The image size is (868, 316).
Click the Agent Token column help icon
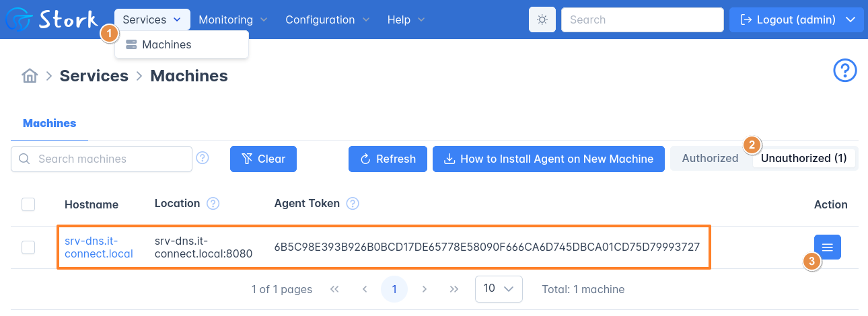click(x=353, y=204)
